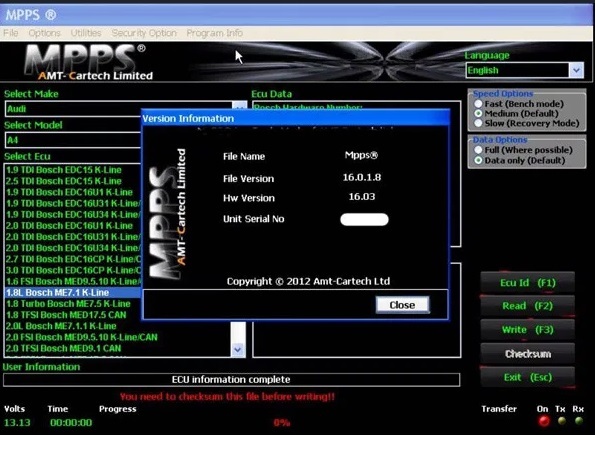
Task: Select 2.7 TDI Bosch EDC16CP entry
Action: coord(73,259)
